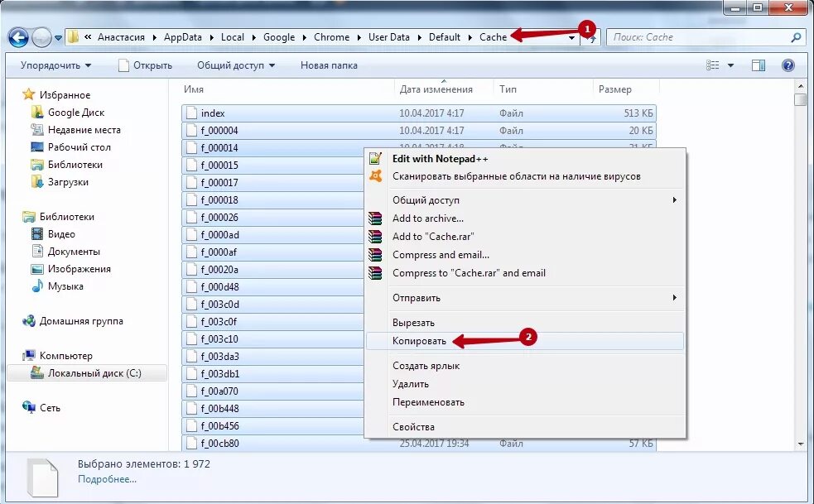Click the Новая папка button
Image resolution: width=814 pixels, height=504 pixels.
[329, 65]
